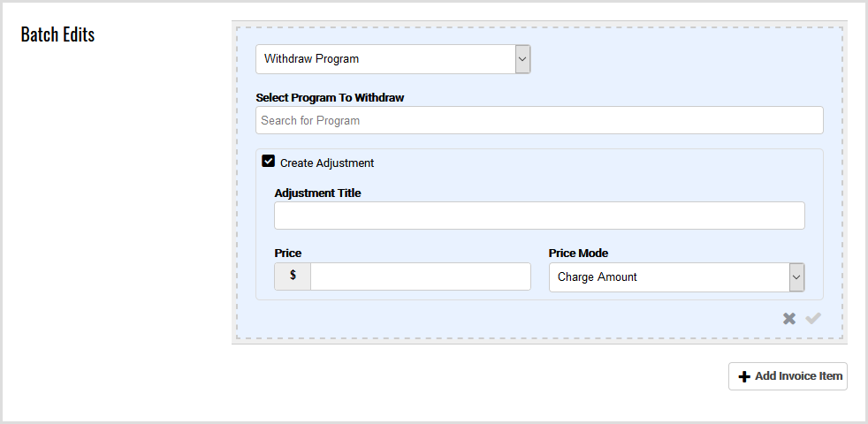This screenshot has height=424, width=868.
Task: Focus the Search for Program field
Action: (539, 120)
